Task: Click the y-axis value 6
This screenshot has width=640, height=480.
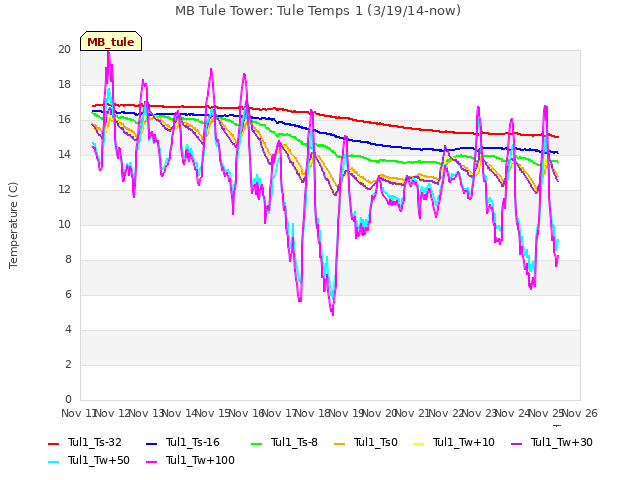Action: [68, 295]
